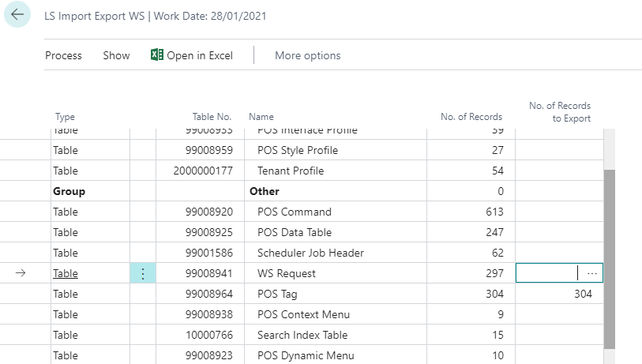Expand More options
This screenshot has width=642, height=364.
307,55
